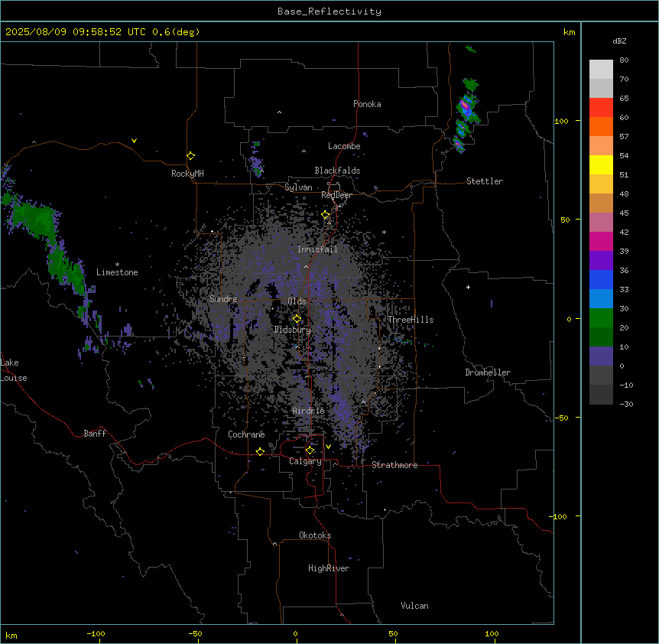Click the HighRiver town label
Viewport: 659px width, 644px height.
pos(329,568)
